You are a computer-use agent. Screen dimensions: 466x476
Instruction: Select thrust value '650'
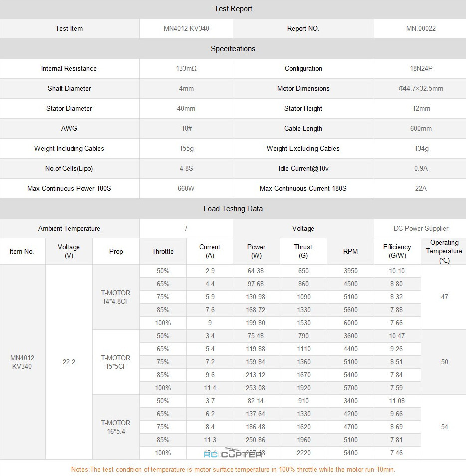coord(303,271)
